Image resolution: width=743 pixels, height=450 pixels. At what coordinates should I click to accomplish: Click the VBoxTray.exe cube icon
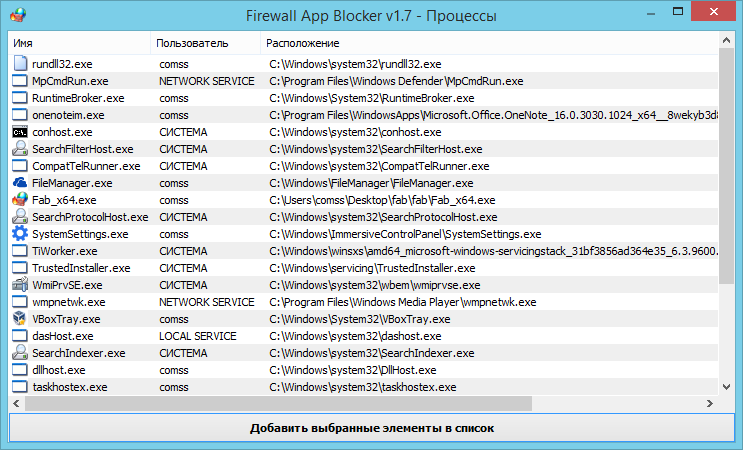[x=20, y=319]
